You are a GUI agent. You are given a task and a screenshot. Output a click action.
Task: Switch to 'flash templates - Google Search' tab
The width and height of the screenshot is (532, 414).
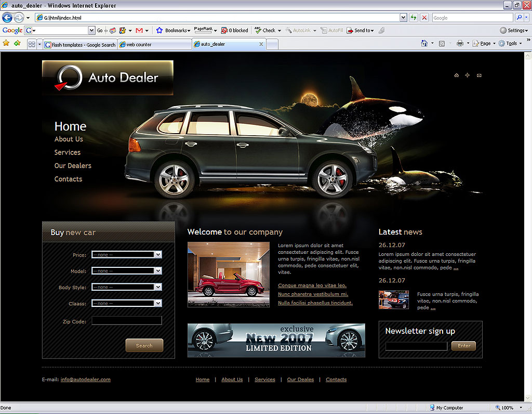pyautogui.click(x=80, y=45)
